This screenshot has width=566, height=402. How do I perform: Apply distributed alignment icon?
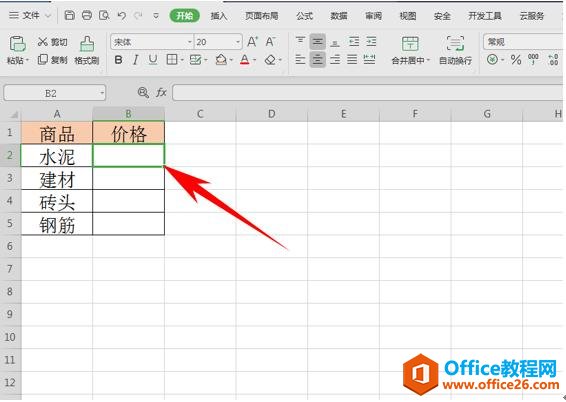[x=369, y=60]
